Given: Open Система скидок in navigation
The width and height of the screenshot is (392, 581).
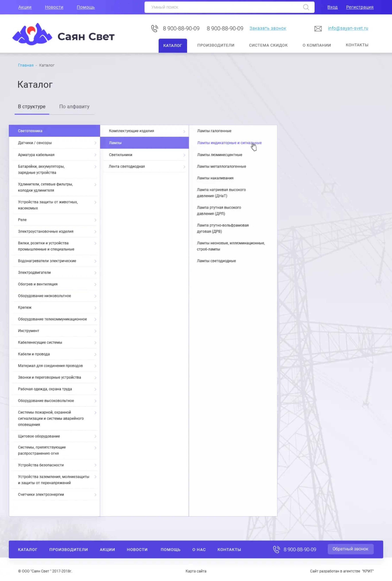Looking at the screenshot, I should click(268, 45).
